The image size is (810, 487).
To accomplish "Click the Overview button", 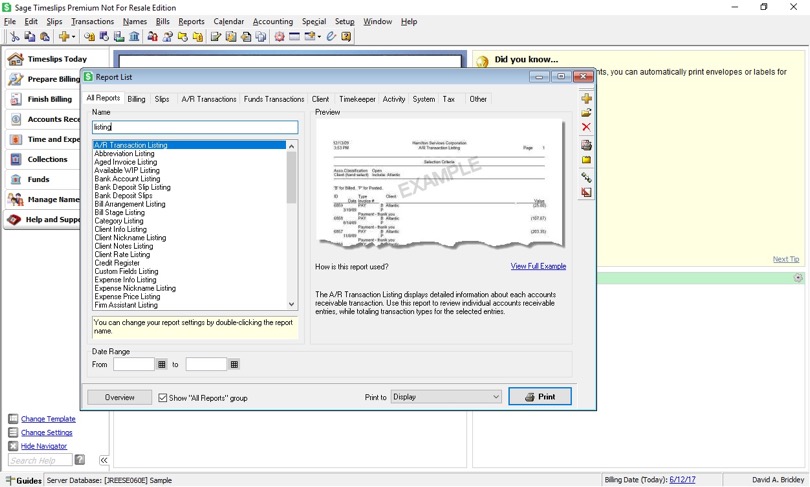I will (119, 397).
